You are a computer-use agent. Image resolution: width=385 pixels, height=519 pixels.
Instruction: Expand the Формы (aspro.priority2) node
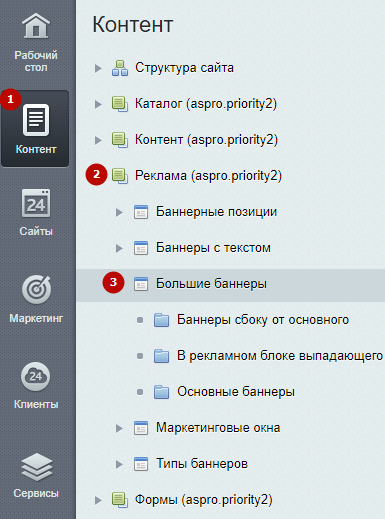(98, 500)
